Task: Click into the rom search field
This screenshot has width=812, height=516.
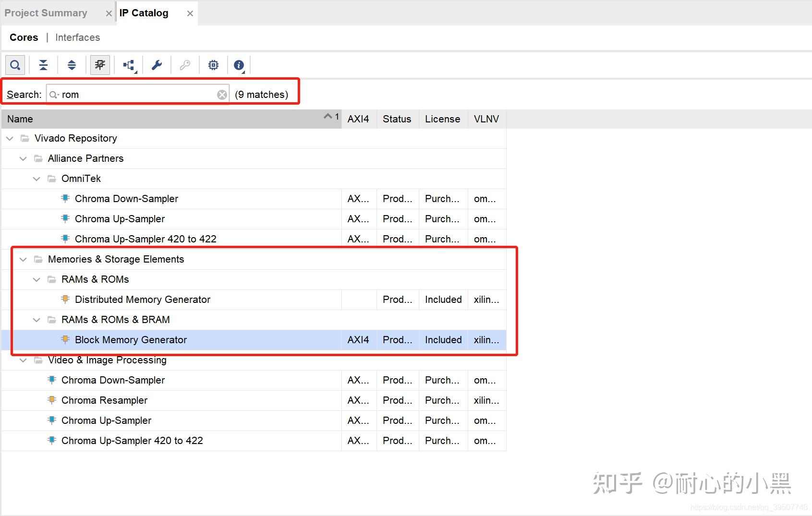Action: pyautogui.click(x=138, y=95)
